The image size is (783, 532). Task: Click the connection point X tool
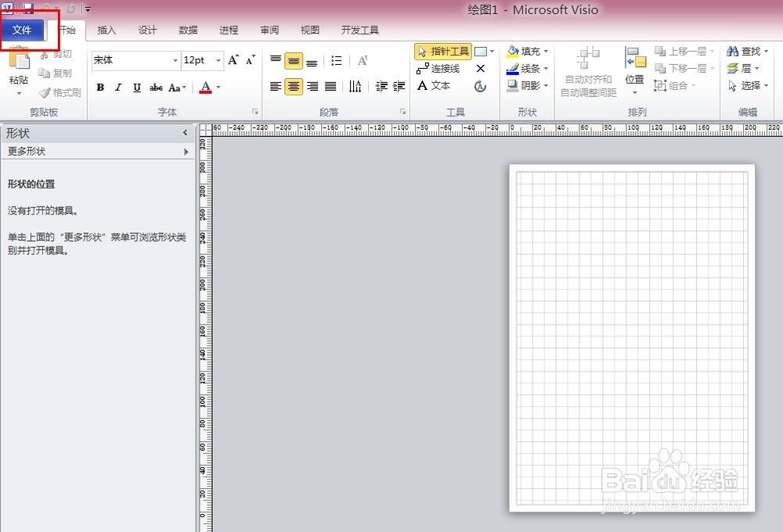(481, 68)
